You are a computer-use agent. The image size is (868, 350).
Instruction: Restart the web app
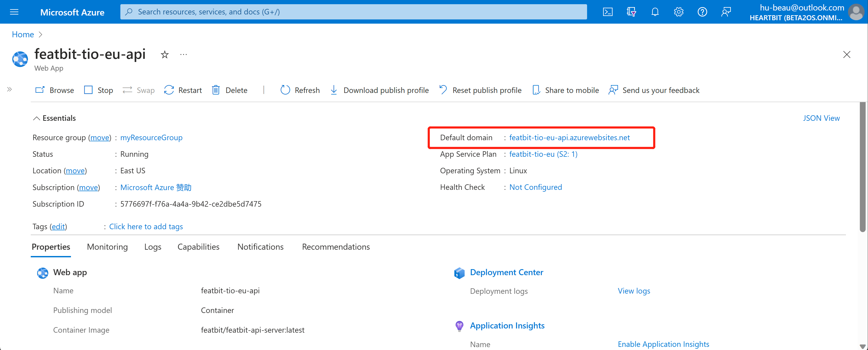[x=183, y=90]
